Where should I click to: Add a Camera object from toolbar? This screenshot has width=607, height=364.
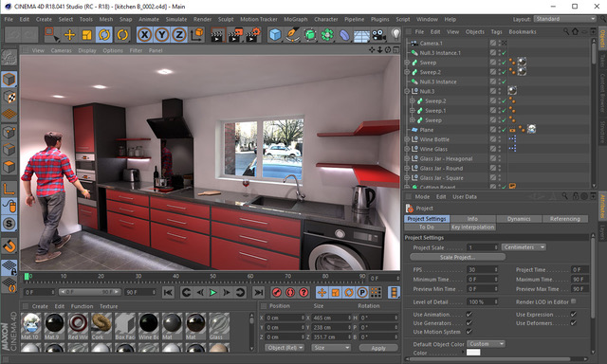tap(378, 35)
